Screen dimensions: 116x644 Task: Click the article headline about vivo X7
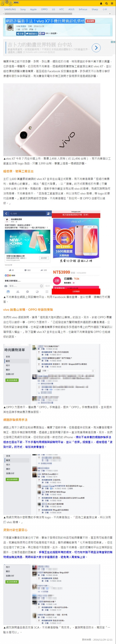[45, 21]
